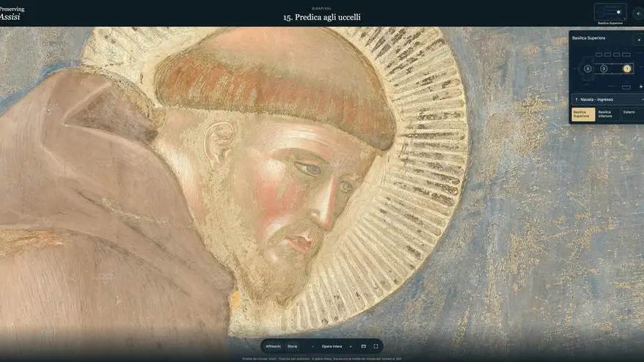This screenshot has width=644, height=362.
Task: Switch to the Basilica Superiore tab
Action: pyautogui.click(x=584, y=114)
